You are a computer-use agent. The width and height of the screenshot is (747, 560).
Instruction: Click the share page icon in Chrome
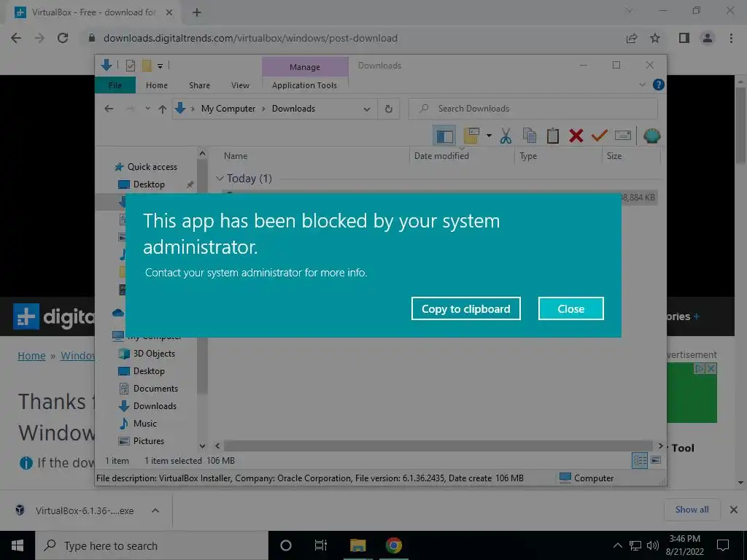pyautogui.click(x=631, y=38)
